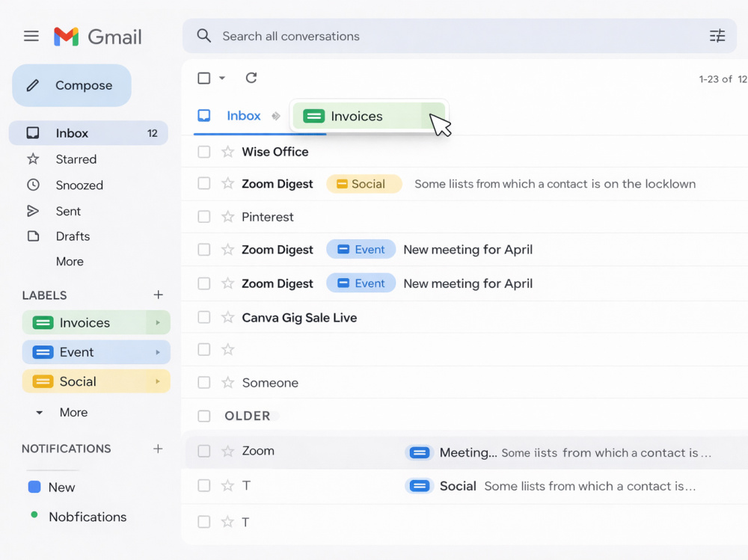Click the Inbox unread count 12
The height and width of the screenshot is (560, 748).
click(152, 133)
